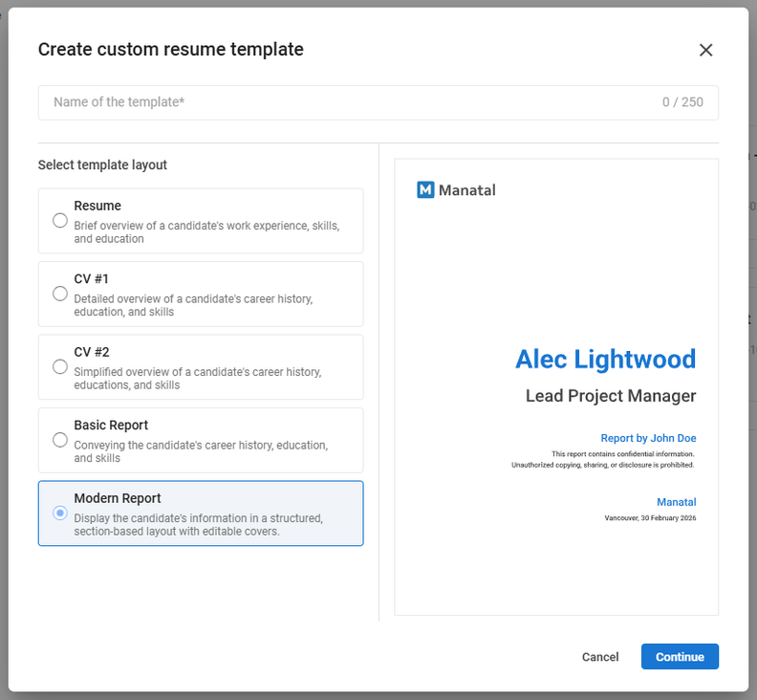Click the Cancel button
Screen dimensions: 757x700
pos(600,657)
